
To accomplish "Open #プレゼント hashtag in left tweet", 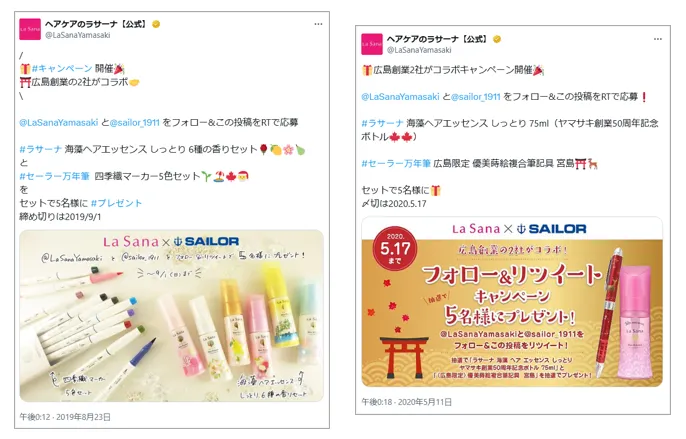I will [x=116, y=203].
